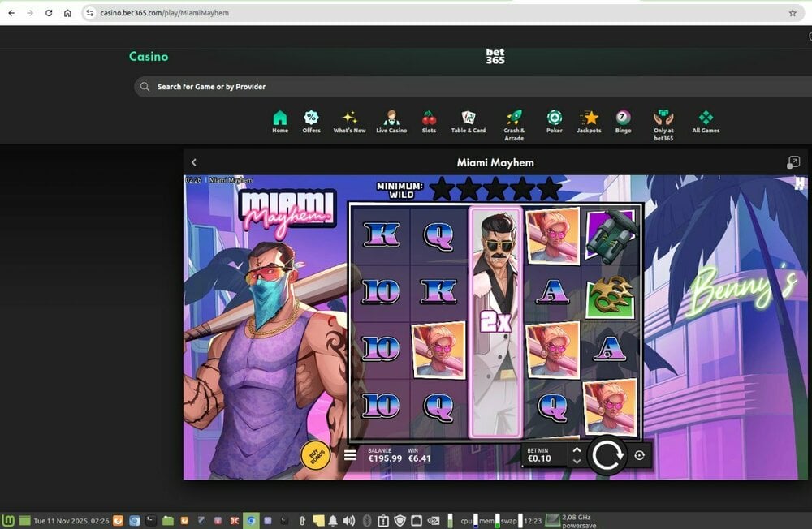Increase the bet with up arrow
This screenshot has height=529, width=812.
577,449
